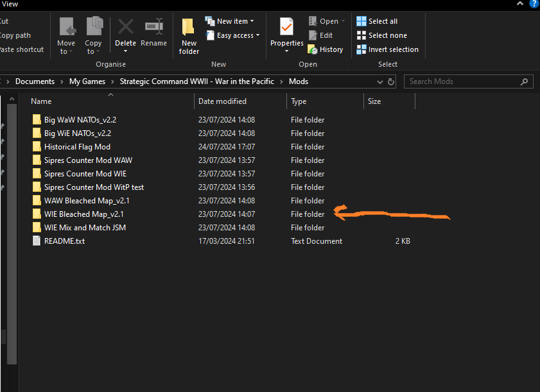The height and width of the screenshot is (392, 540).
Task: Click date 23/07/2024 13:56
Action: click(227, 187)
